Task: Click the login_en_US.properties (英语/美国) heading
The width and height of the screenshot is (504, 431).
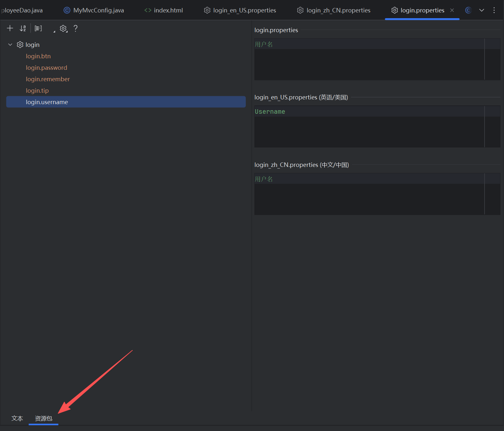Action: click(x=301, y=97)
